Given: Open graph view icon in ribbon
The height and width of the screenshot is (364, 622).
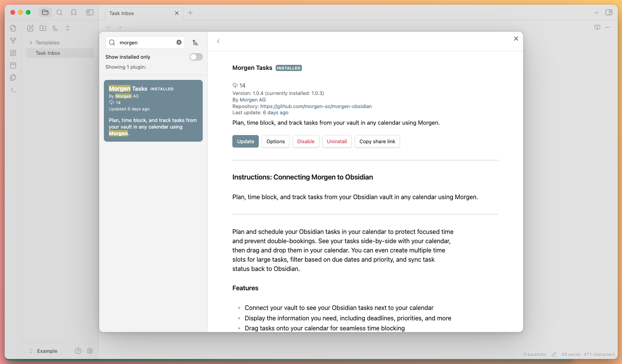Looking at the screenshot, I should click(x=13, y=41).
